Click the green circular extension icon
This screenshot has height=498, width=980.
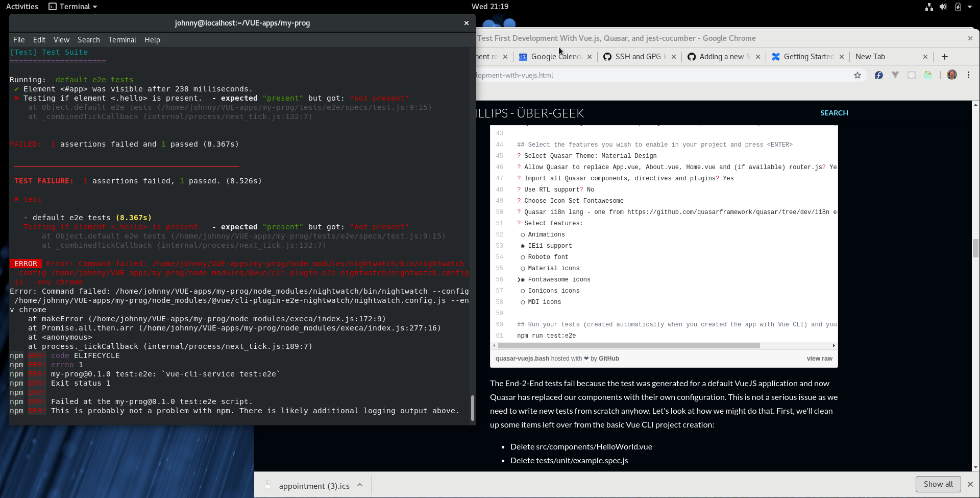[x=928, y=75]
